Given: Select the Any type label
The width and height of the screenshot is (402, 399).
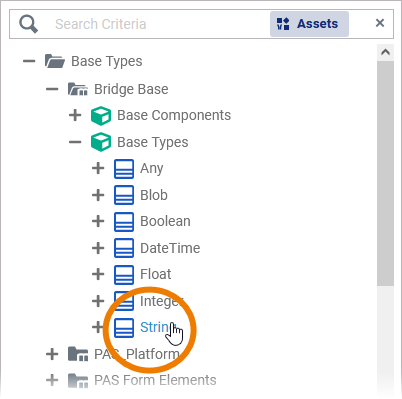Looking at the screenshot, I should click(x=152, y=168).
